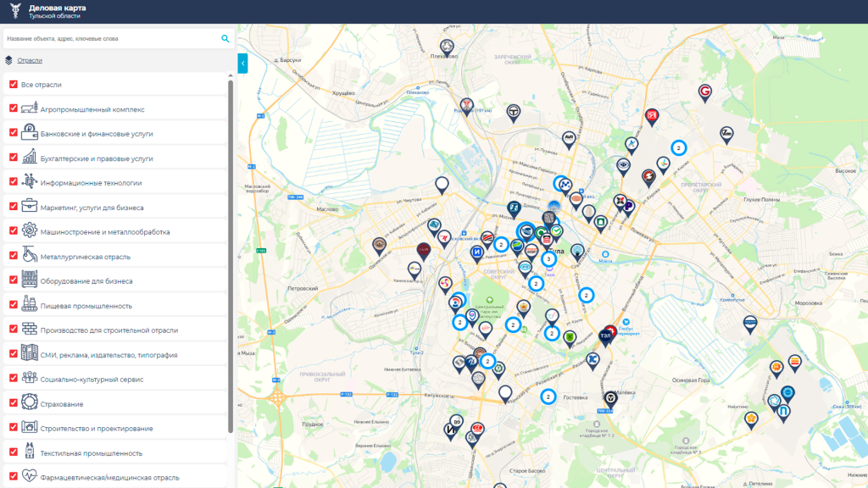868x488 pixels.
Task: Click the blue П map marker
Action: click(x=785, y=410)
